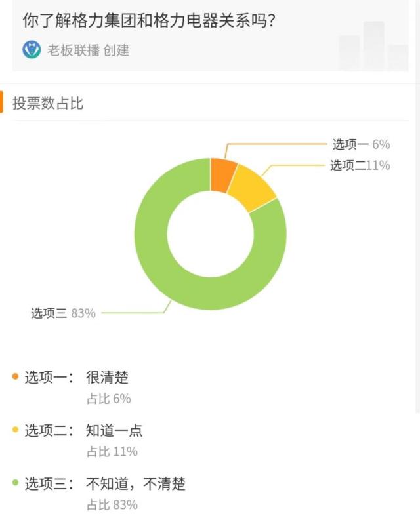The height and width of the screenshot is (522, 420).
Task: Click the green dot beside 选项三 legend
Action: click(x=15, y=483)
